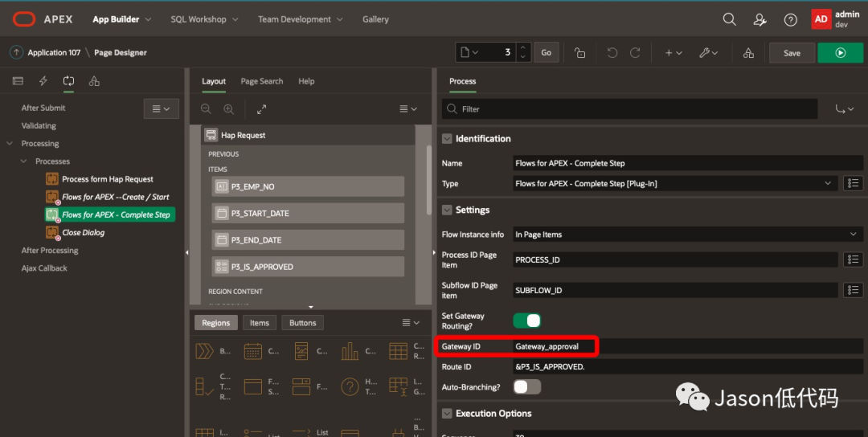Show the Items gallery
This screenshot has height=437, width=868.
pyautogui.click(x=259, y=322)
